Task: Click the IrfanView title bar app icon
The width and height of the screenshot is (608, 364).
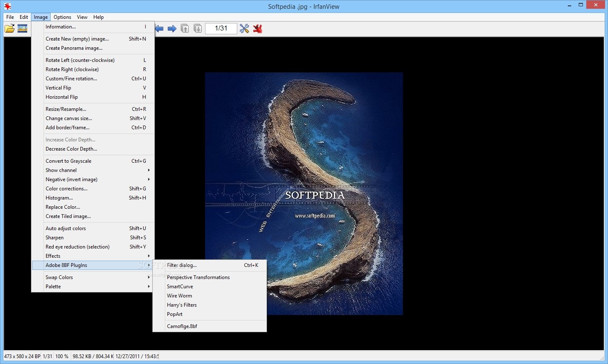Action: click(7, 6)
